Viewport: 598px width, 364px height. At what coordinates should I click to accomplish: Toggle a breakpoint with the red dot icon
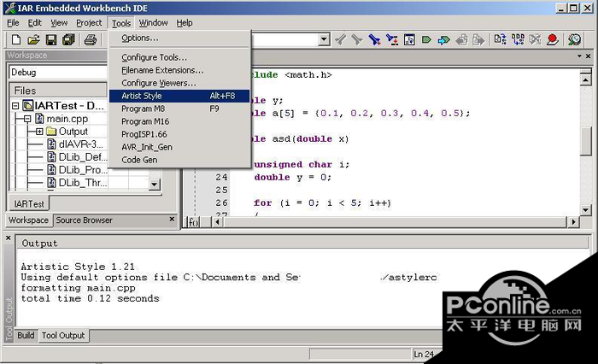click(552, 39)
